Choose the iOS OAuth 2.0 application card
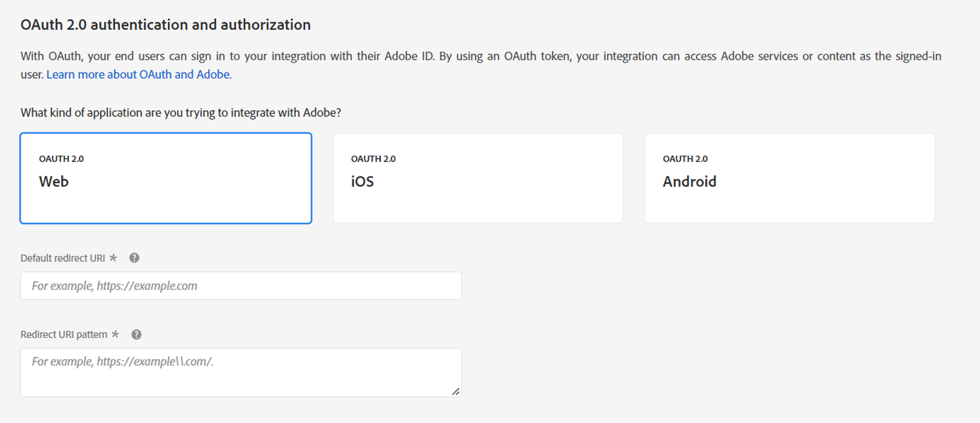 [478, 178]
